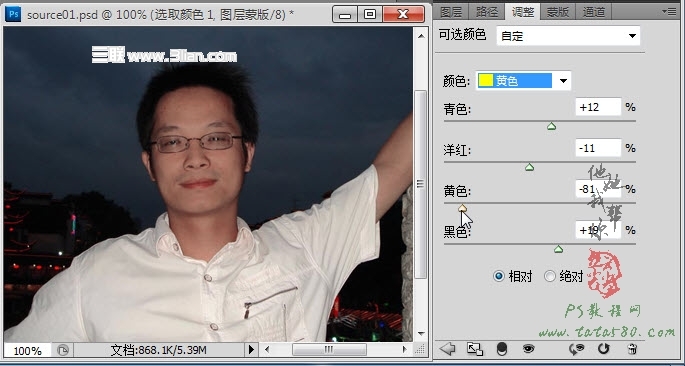
Task: Click the source01.psd document title
Action: pyautogui.click(x=160, y=15)
